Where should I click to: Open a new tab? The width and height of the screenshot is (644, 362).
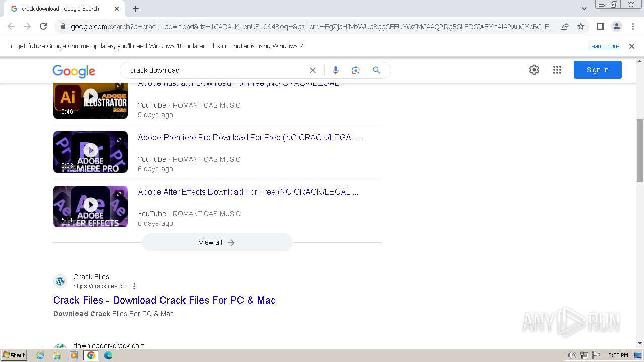tap(136, 9)
